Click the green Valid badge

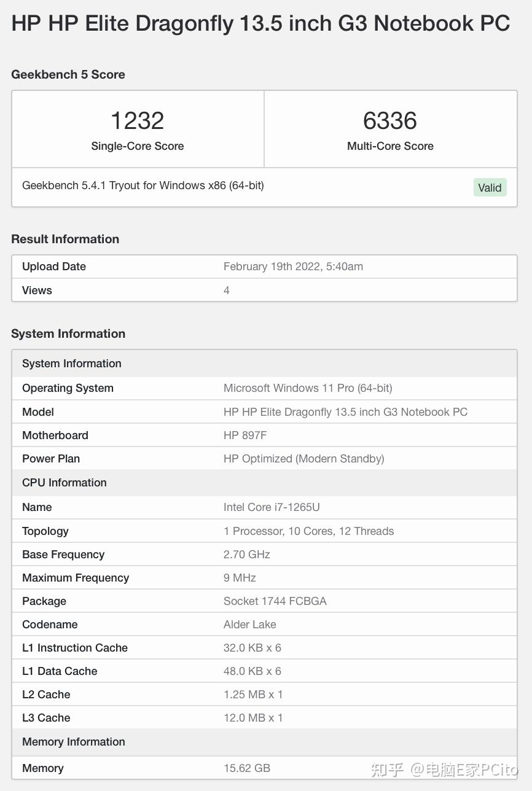pos(490,187)
